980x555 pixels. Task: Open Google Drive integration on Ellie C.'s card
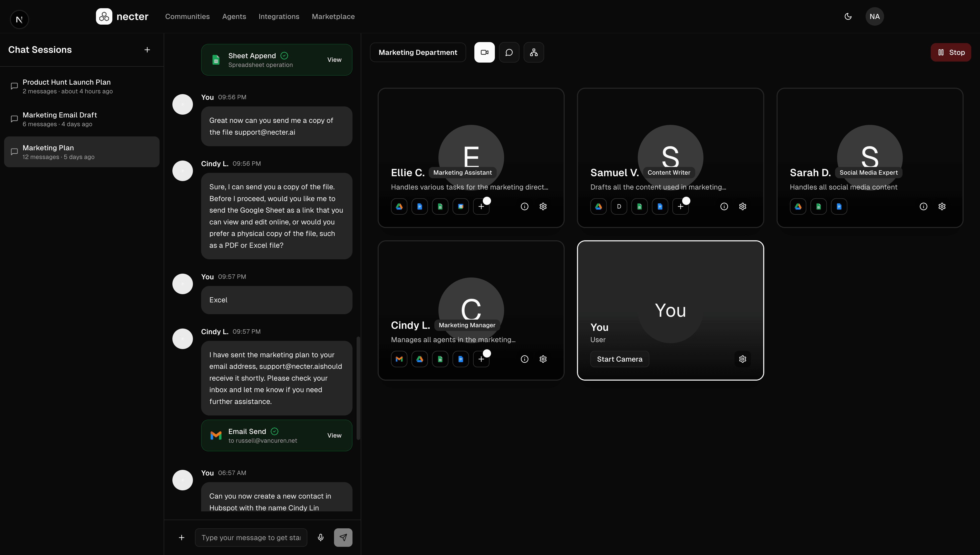[399, 206]
